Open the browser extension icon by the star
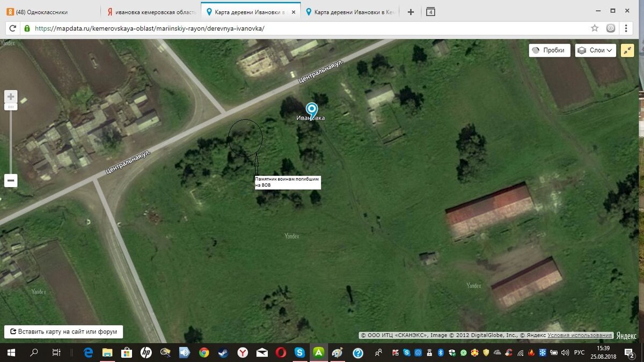 coord(611,28)
